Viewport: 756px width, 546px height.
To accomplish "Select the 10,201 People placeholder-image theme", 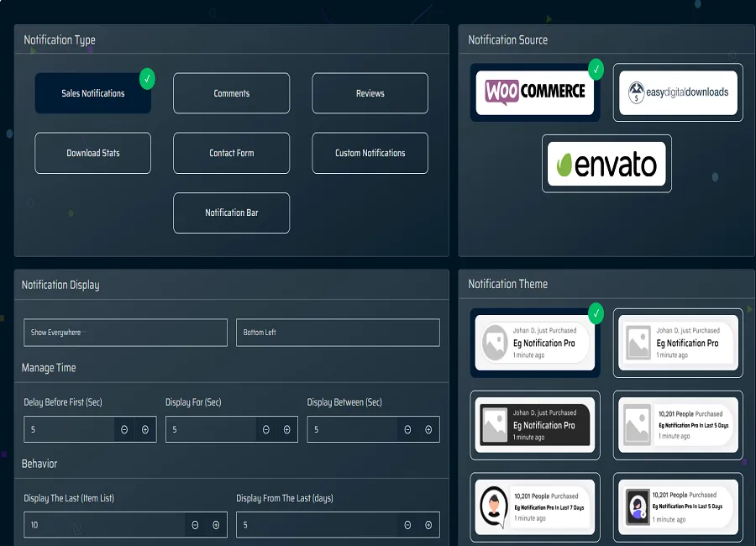I will click(x=678, y=425).
